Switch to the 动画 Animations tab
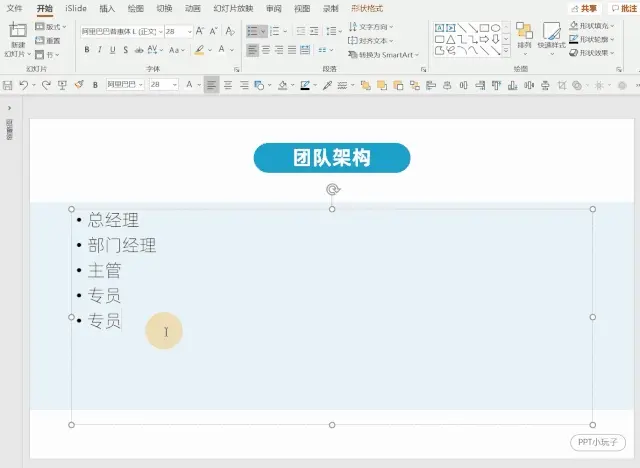 (193, 8)
